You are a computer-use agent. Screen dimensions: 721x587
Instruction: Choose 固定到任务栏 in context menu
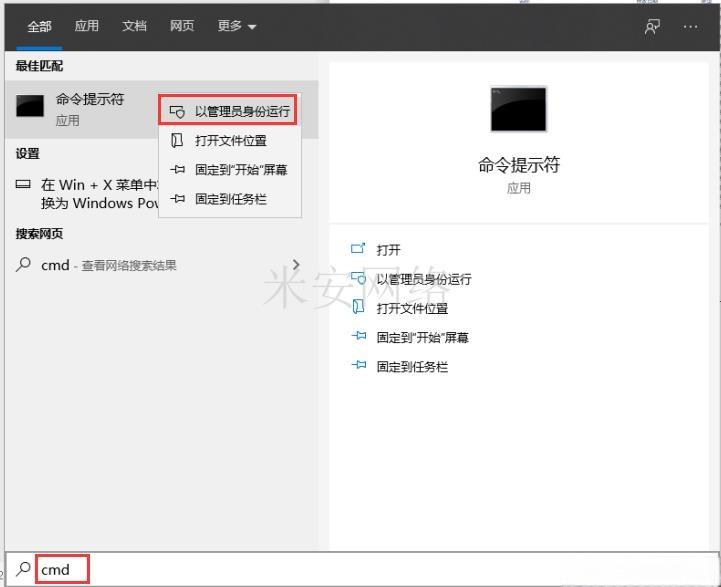click(x=230, y=199)
